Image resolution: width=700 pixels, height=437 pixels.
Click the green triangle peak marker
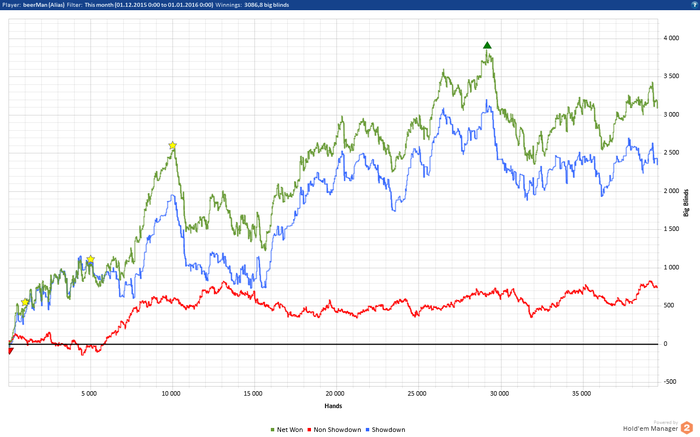(x=487, y=45)
